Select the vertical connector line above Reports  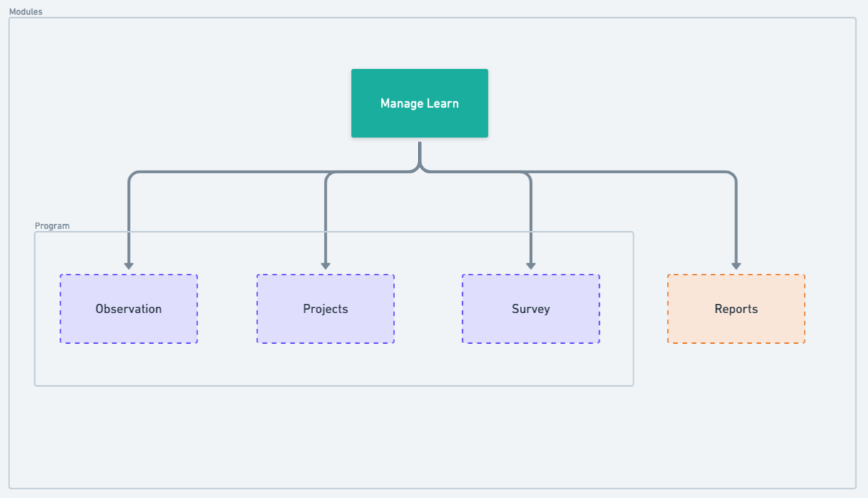click(x=736, y=214)
